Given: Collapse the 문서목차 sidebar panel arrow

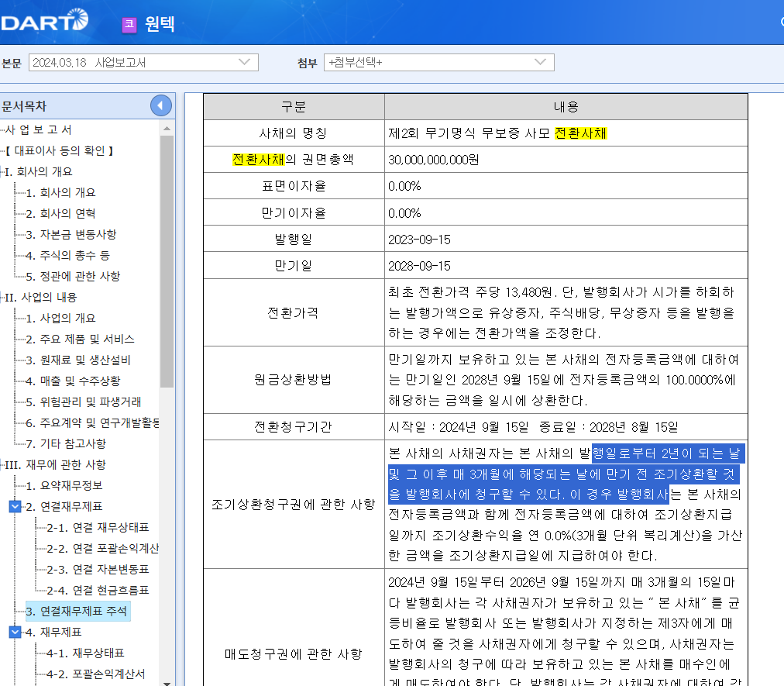Looking at the screenshot, I should point(161,105).
